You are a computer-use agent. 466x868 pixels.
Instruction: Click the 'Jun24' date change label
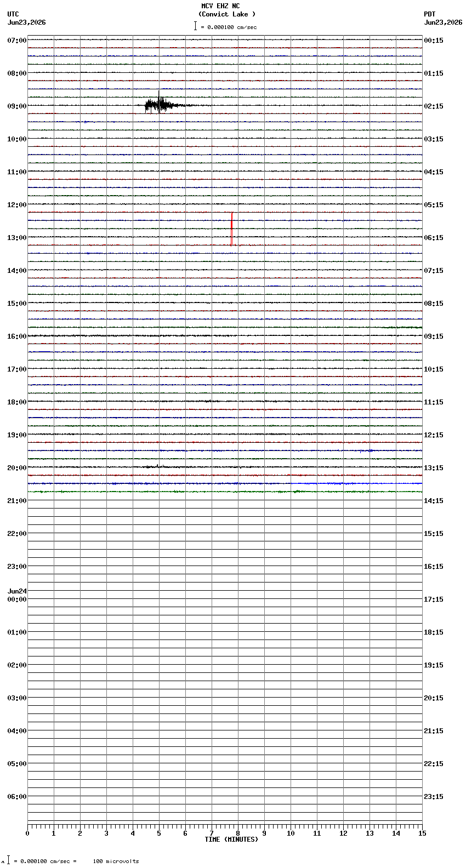click(x=17, y=591)
